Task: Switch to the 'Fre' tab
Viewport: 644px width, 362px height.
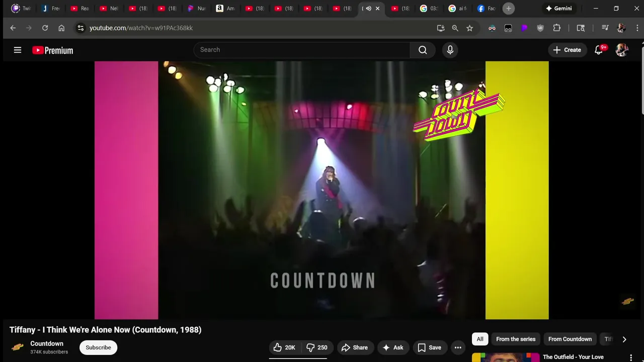Action: click(x=51, y=9)
